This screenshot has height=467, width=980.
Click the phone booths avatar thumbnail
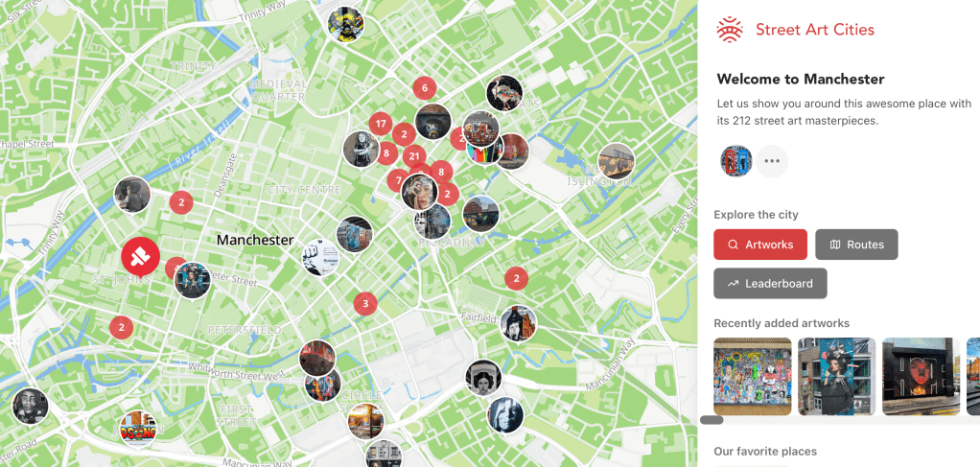(x=735, y=161)
